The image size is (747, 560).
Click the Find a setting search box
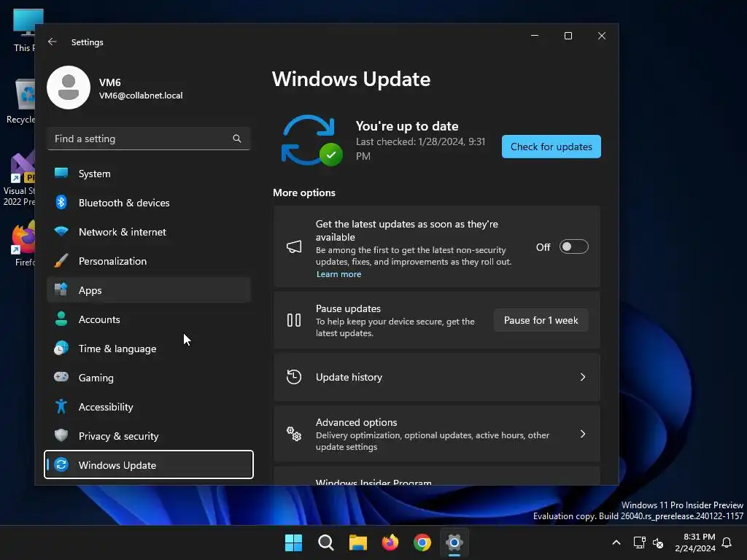click(x=149, y=139)
